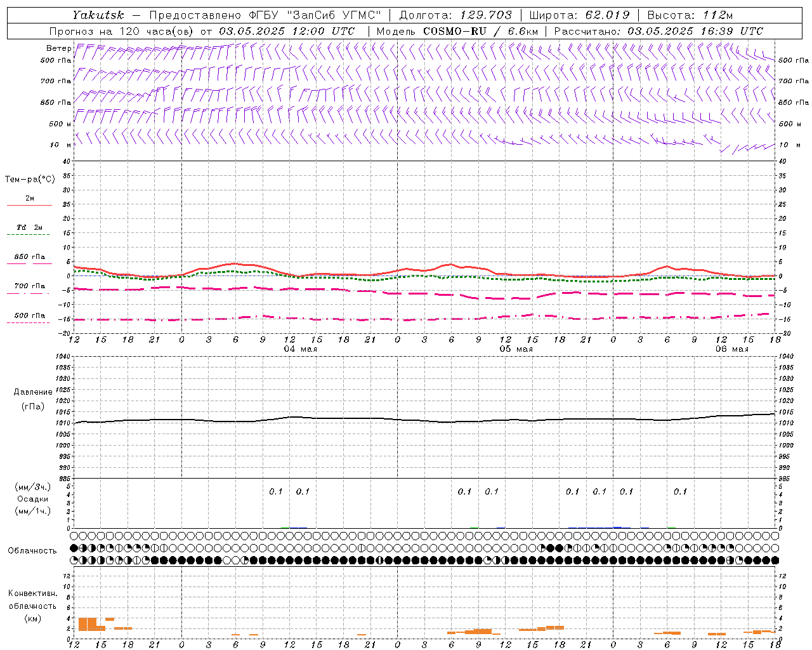812x650 pixels.
Task: Click the "Ветер" wind panel label
Action: pos(59,48)
